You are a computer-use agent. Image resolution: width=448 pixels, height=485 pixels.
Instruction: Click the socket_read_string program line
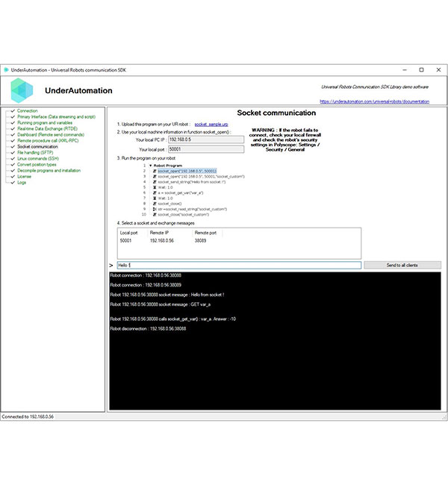coord(192,209)
